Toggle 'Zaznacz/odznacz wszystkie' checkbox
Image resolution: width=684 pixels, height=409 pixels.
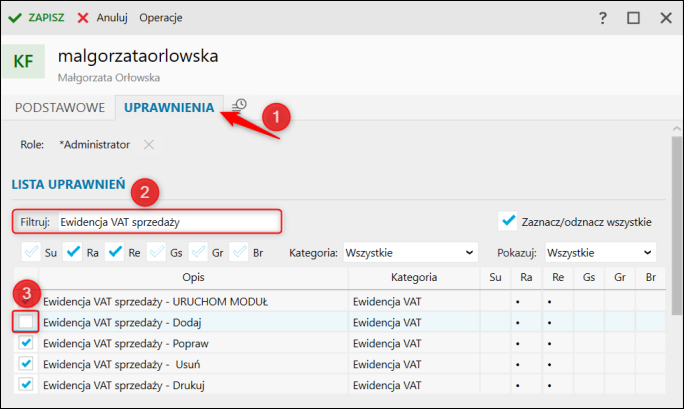[509, 221]
